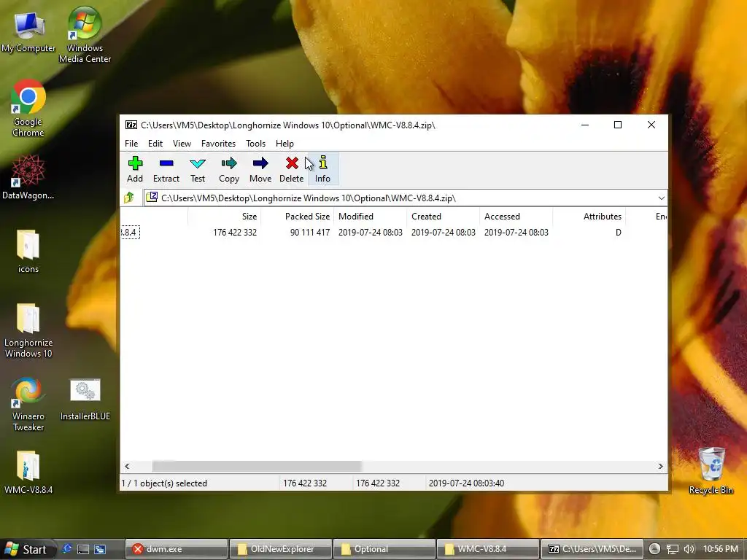Select the Longhornize Windows 10 desktop folder
747x560 pixels.
coord(28,330)
